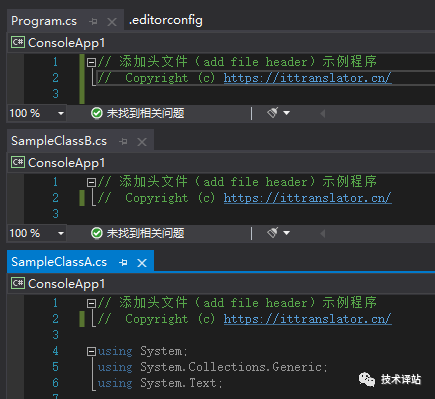Switch to the .editorconfig tab

(166, 21)
